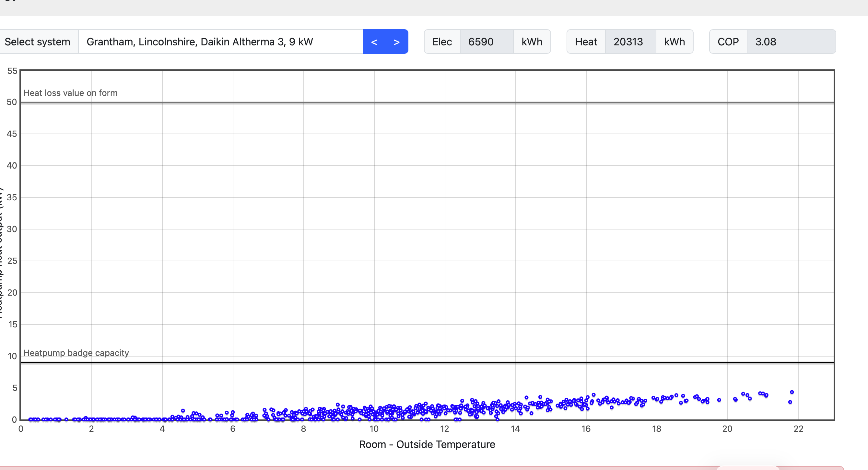Click the Heat label box
The width and height of the screenshot is (868, 470).
tap(586, 42)
